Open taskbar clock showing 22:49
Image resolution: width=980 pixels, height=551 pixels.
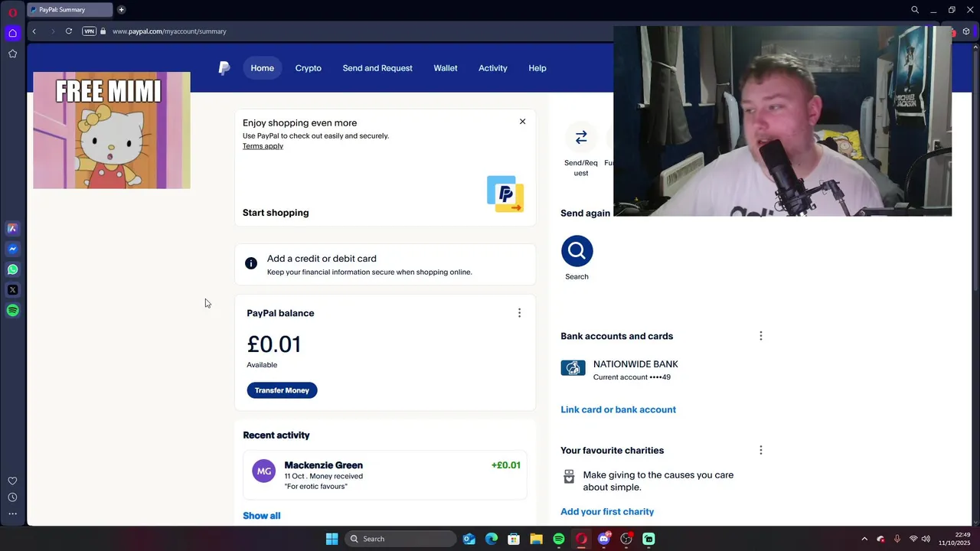point(955,539)
